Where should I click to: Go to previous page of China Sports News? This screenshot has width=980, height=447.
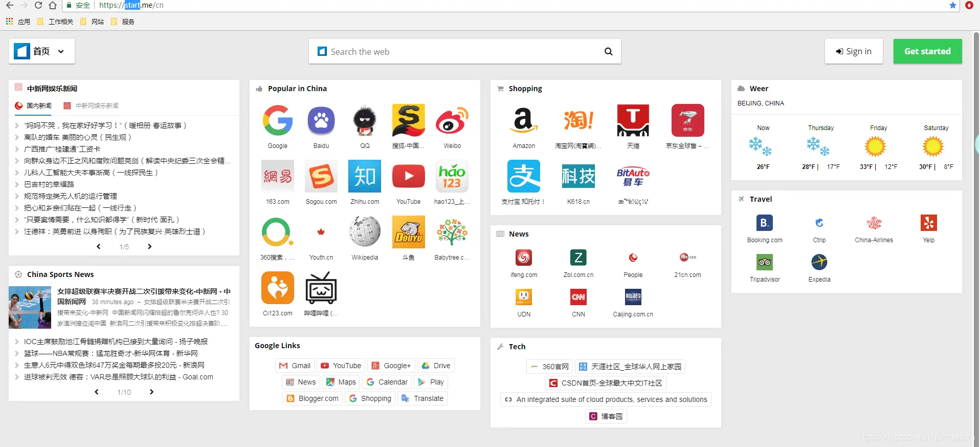click(97, 392)
